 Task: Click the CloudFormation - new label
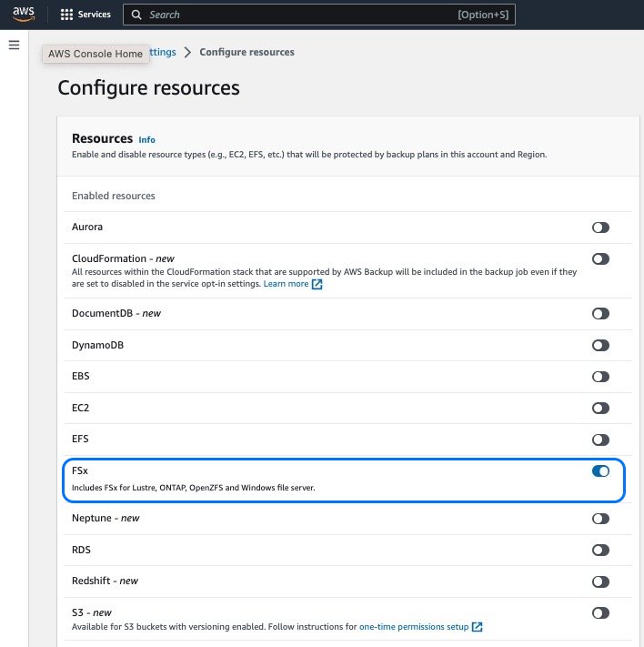[123, 258]
